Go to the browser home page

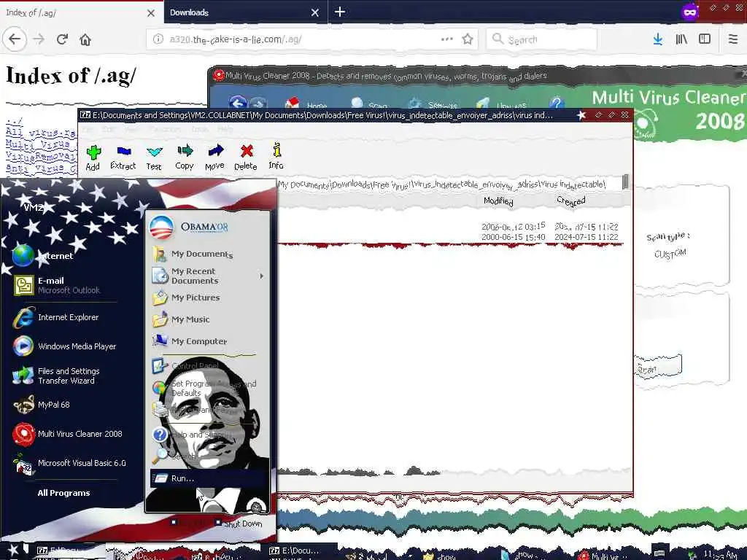tap(85, 39)
